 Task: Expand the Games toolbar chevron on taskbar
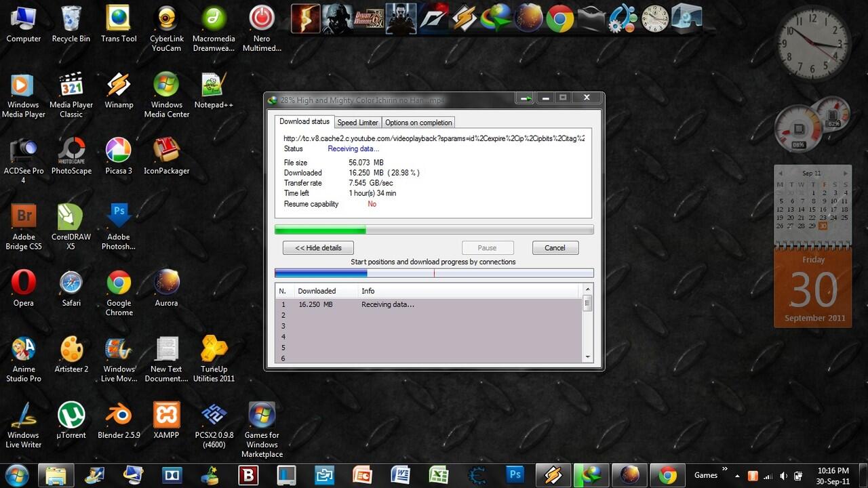[x=725, y=469]
